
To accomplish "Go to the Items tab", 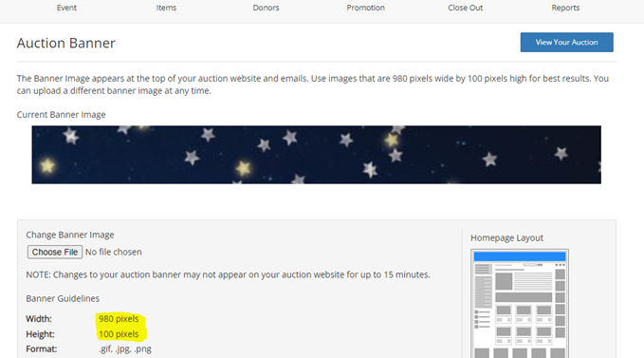I will click(x=166, y=8).
